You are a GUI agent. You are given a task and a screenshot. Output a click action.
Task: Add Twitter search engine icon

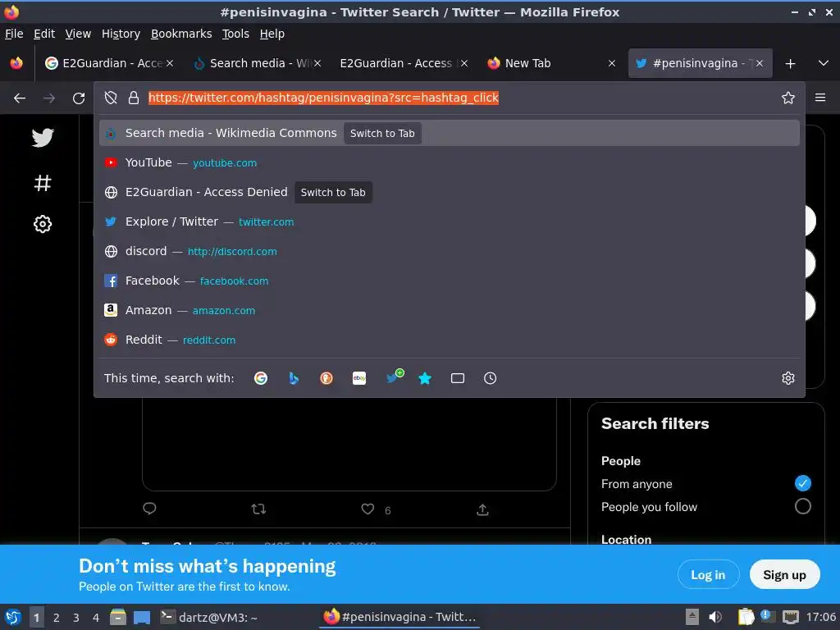[x=395, y=377]
